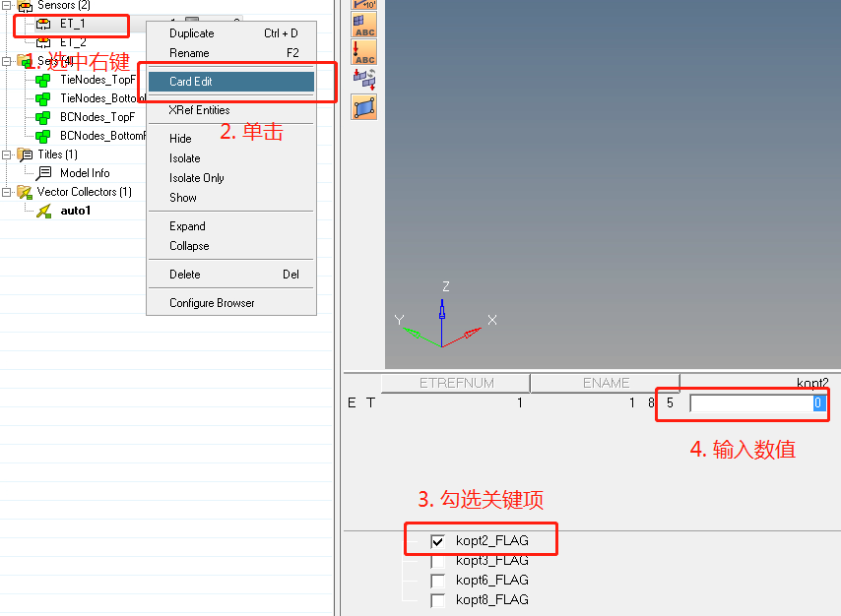Click the TieNodes_TopF green set icon
Image resolution: width=841 pixels, height=616 pixels.
point(43,81)
